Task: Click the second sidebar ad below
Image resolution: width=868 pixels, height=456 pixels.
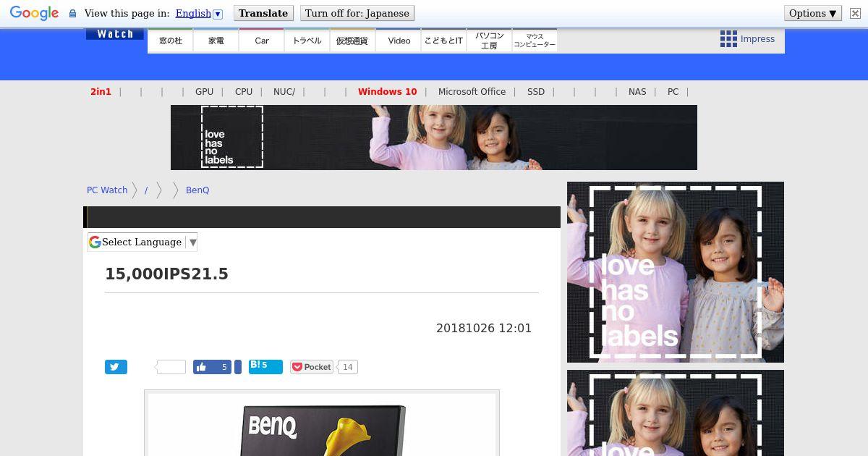Action: tap(676, 413)
